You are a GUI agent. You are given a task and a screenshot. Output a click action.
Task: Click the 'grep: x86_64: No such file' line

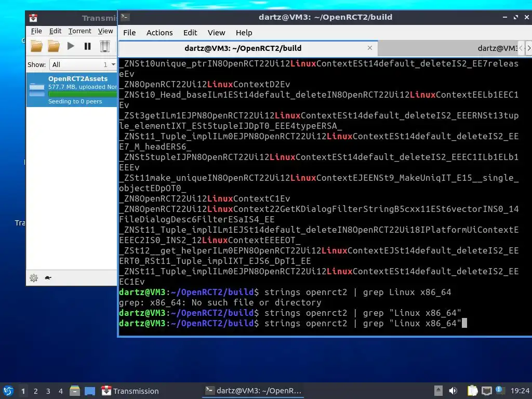click(220, 303)
